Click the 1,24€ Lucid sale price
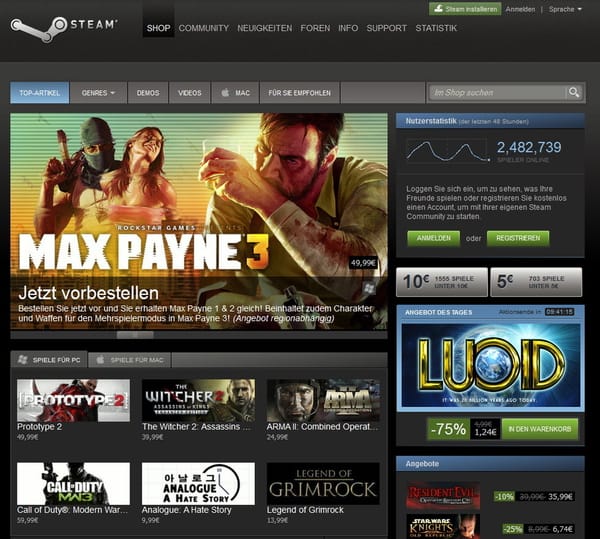The width and height of the screenshot is (600, 539). [x=485, y=432]
